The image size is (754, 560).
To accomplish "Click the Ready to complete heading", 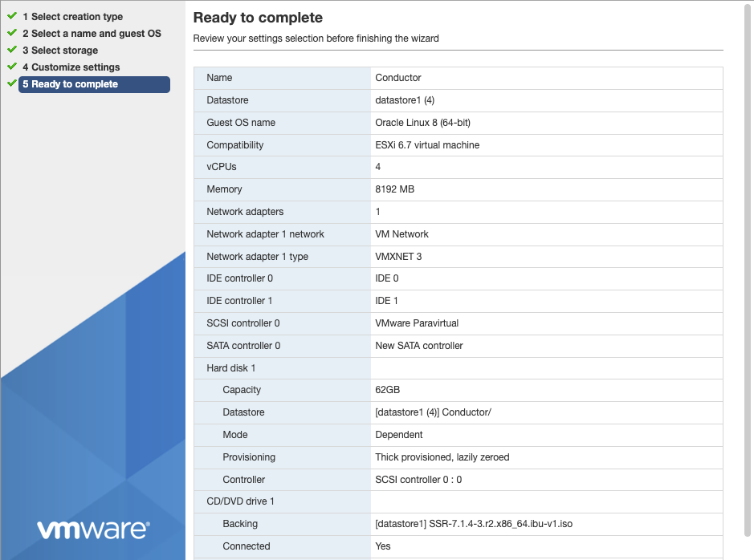I will coord(258,18).
